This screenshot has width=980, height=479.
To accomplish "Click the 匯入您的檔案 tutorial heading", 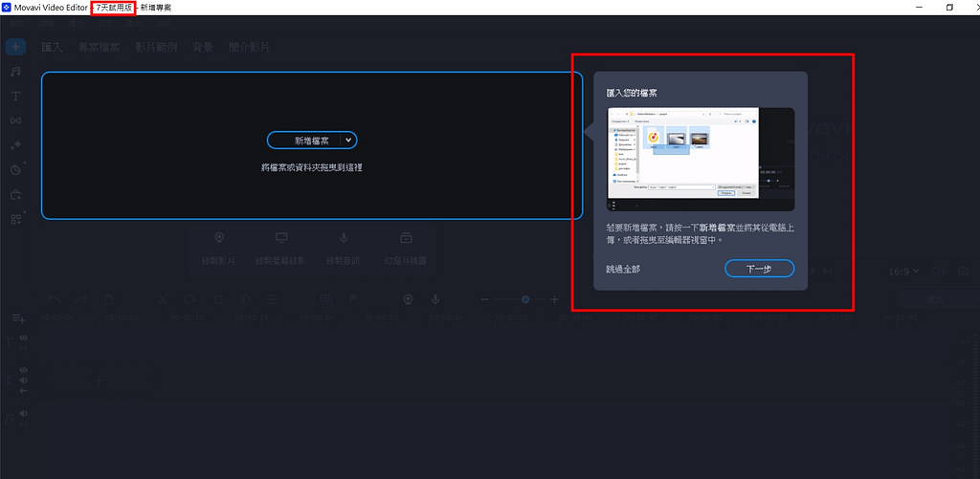I will tap(632, 93).
